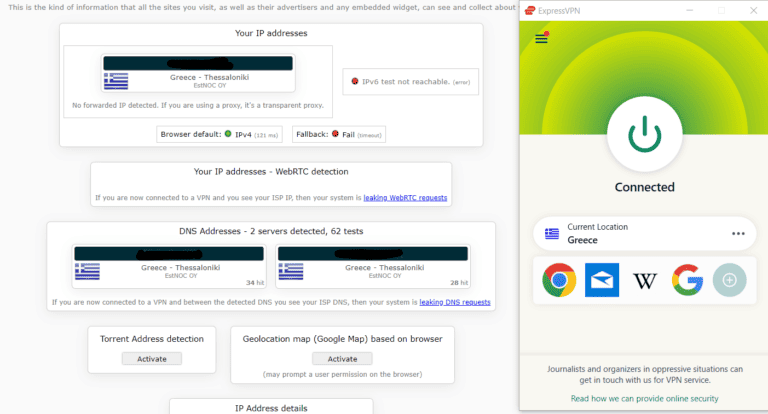Activate Geolocation map detection

pyautogui.click(x=342, y=359)
